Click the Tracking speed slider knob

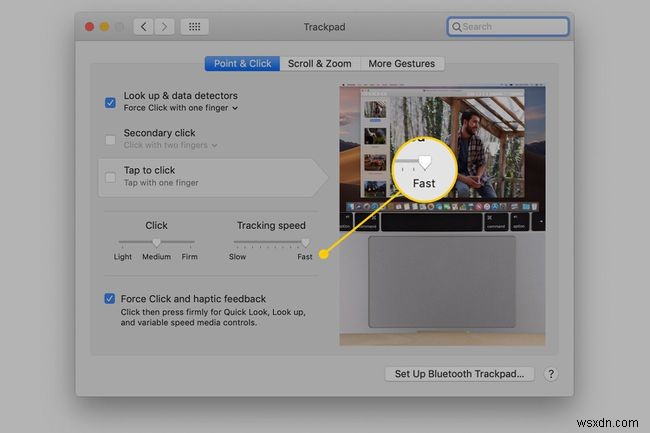305,242
